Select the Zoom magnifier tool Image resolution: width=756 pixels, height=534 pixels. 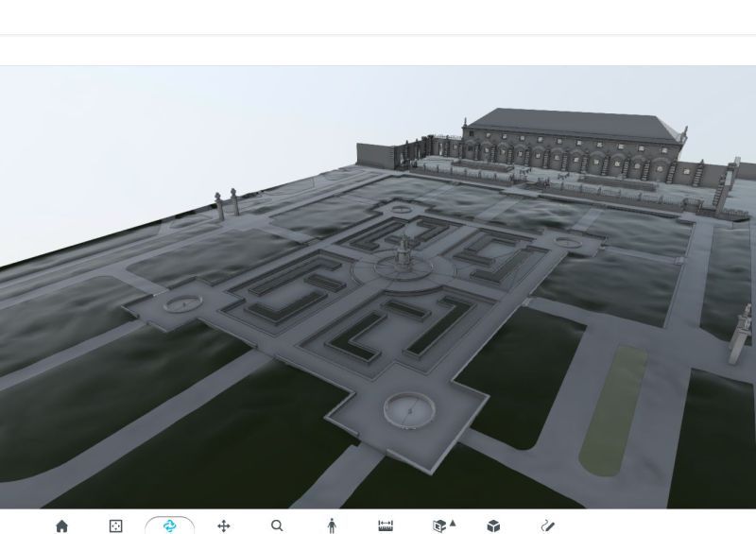pyautogui.click(x=277, y=525)
